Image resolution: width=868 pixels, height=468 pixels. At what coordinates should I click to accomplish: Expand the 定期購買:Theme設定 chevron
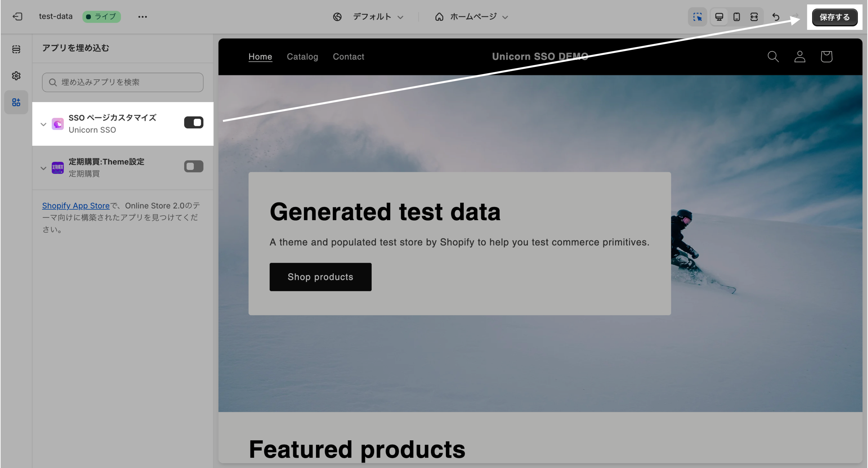click(x=43, y=168)
